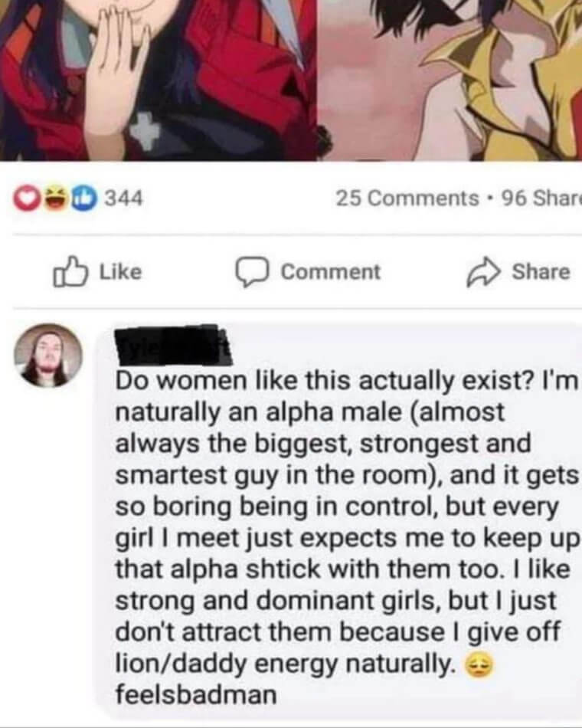Click the comment's opening line about women
The image size is (582, 728).
pyautogui.click(x=346, y=381)
